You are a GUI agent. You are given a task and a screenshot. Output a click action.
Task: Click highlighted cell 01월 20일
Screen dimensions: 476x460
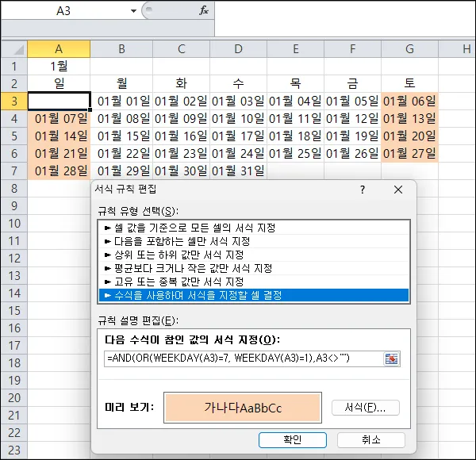409,136
